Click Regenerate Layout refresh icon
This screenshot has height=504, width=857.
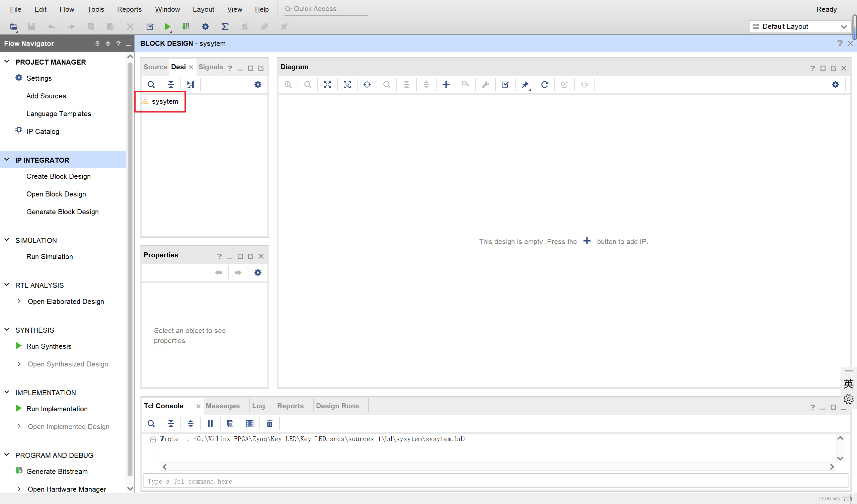coord(544,84)
